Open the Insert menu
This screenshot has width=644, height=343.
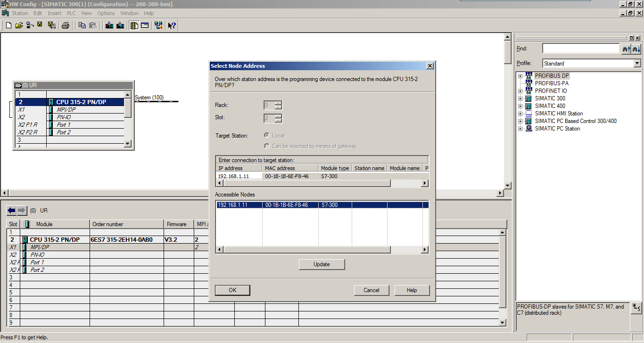point(54,13)
